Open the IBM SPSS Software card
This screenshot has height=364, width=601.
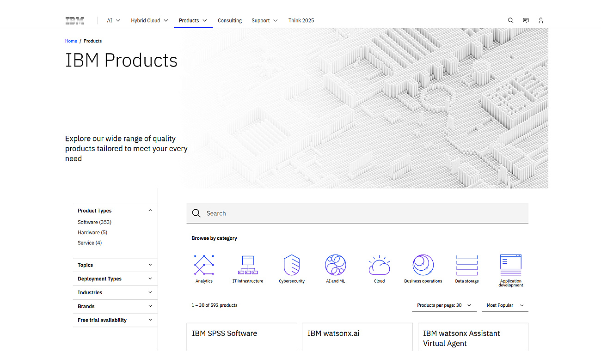[242, 337]
